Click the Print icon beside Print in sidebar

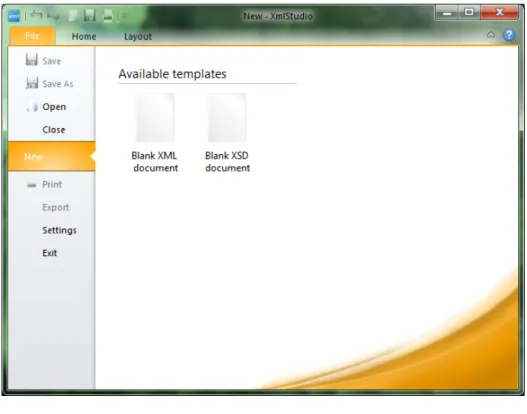(x=32, y=185)
